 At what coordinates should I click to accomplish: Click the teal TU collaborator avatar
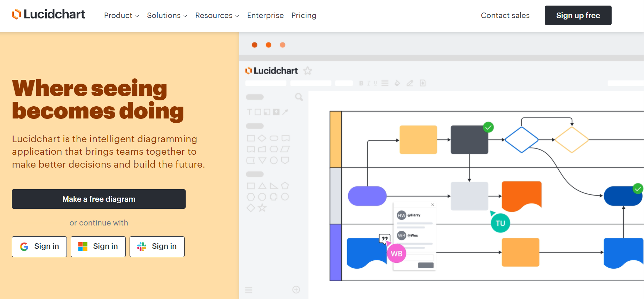(500, 223)
